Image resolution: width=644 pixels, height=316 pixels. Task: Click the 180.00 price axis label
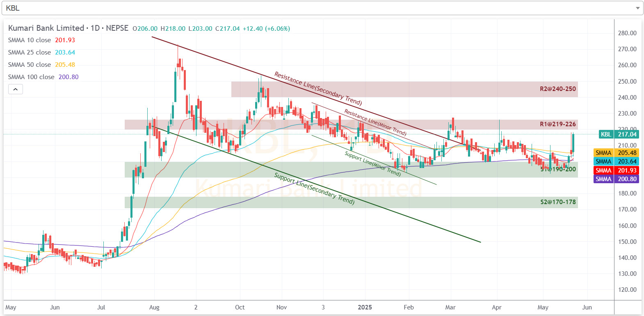(x=627, y=193)
